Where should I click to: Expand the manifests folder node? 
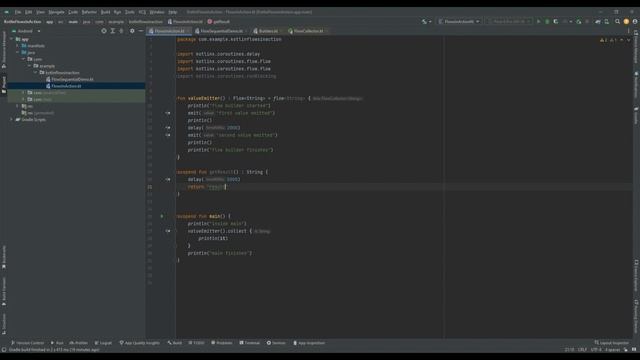point(18,46)
